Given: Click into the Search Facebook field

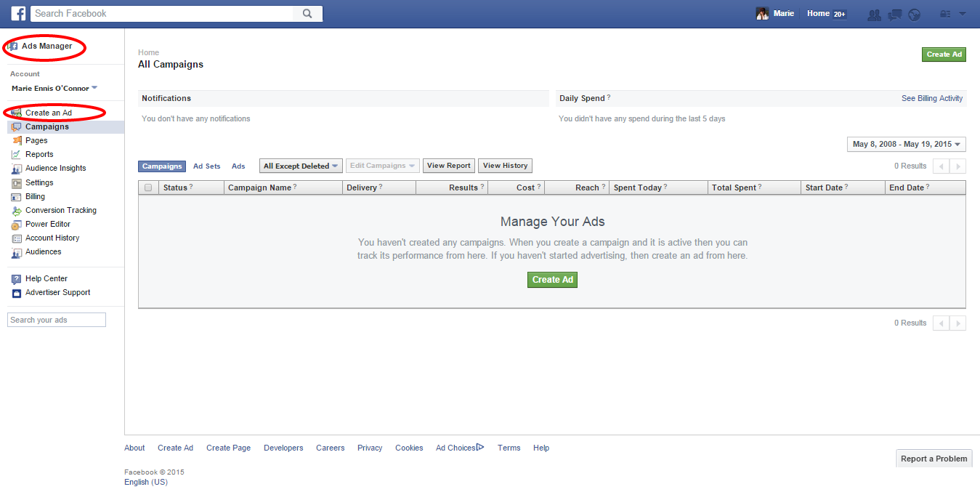Looking at the screenshot, I should 161,13.
